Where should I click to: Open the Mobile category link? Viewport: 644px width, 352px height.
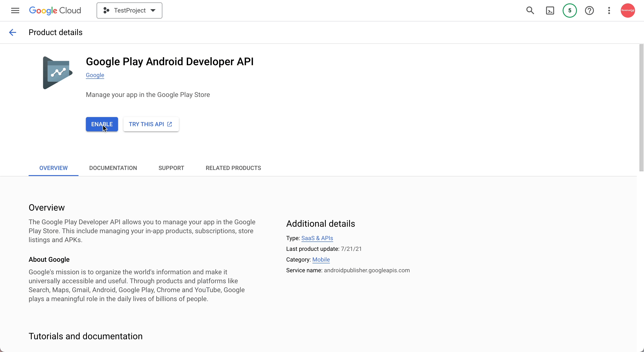(x=321, y=260)
